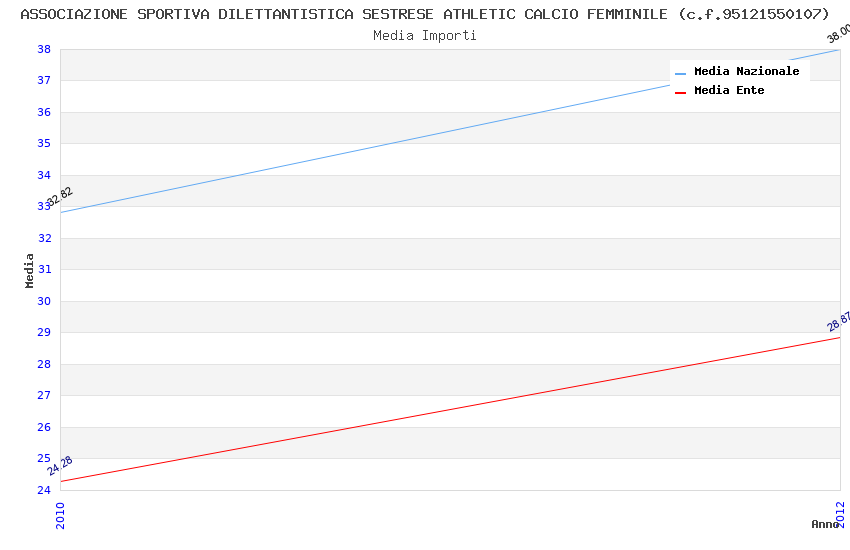Screen dimensions: 850x550
Task: Click the 30 y-axis tick label
Action: [44, 301]
